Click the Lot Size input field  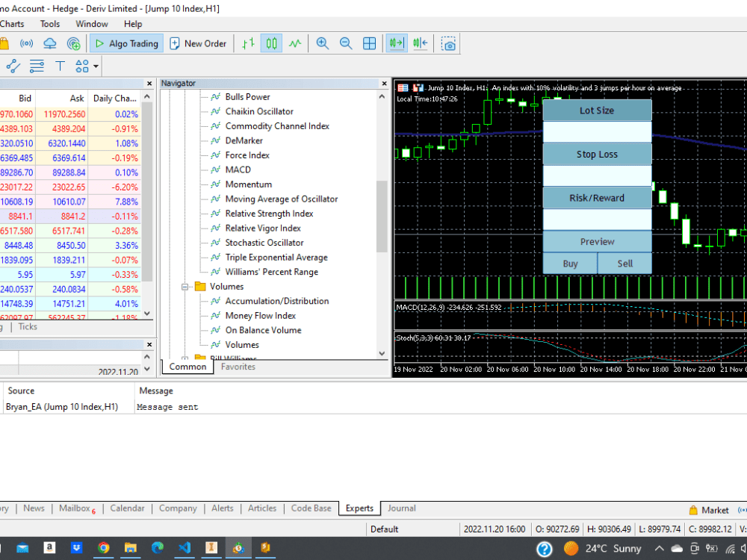point(597,132)
